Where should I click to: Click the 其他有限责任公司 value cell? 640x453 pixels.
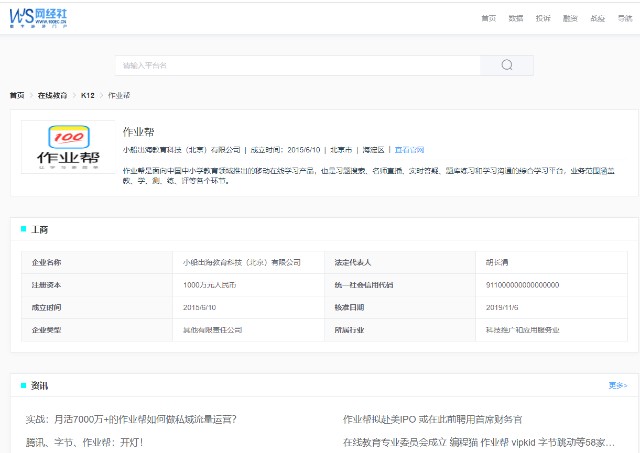[x=249, y=330]
